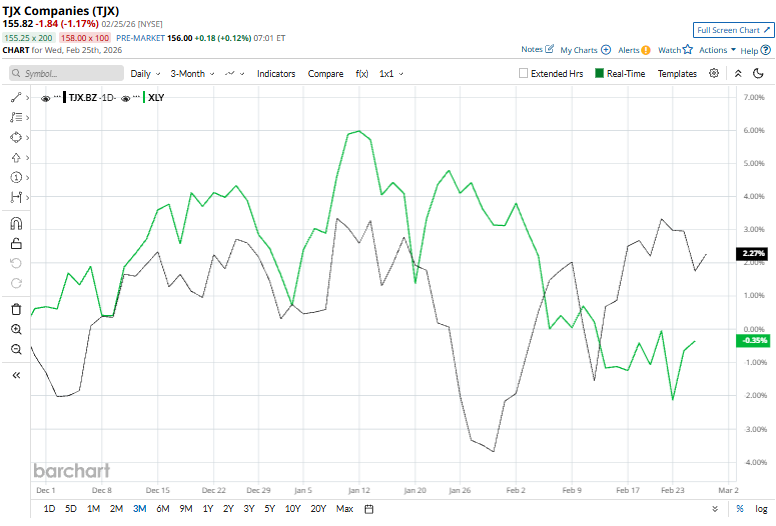Select the arrow marker tool
The image size is (776, 526).
pyautogui.click(x=16, y=158)
